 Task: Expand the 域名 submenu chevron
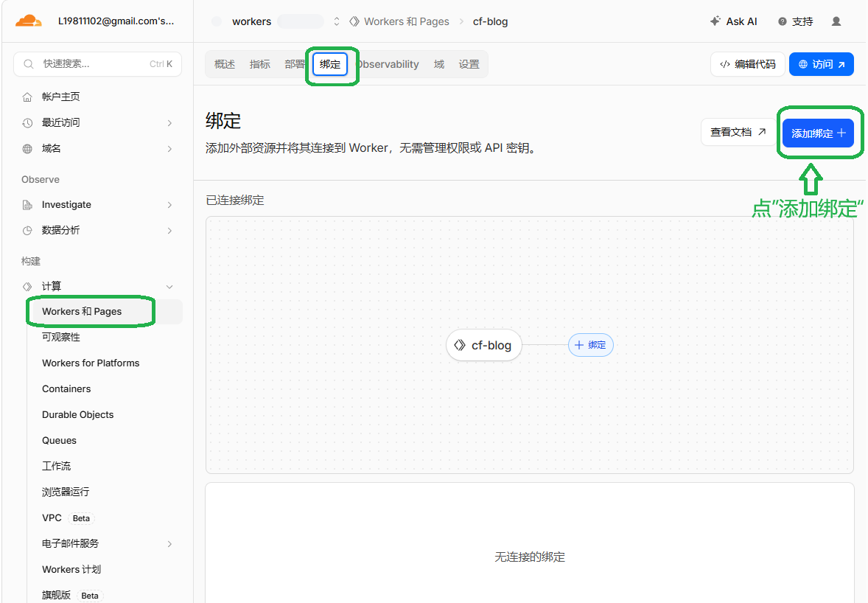[169, 149]
